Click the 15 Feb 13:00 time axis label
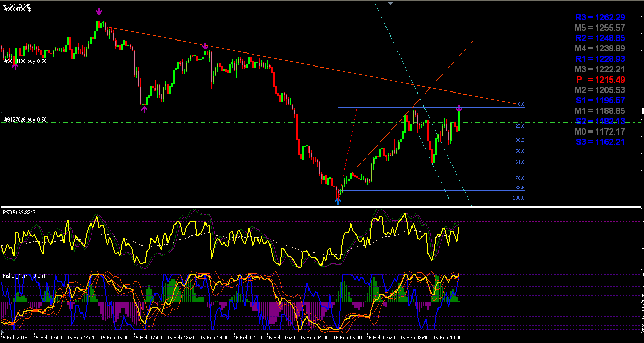This screenshot has height=343, width=644. coord(48,337)
